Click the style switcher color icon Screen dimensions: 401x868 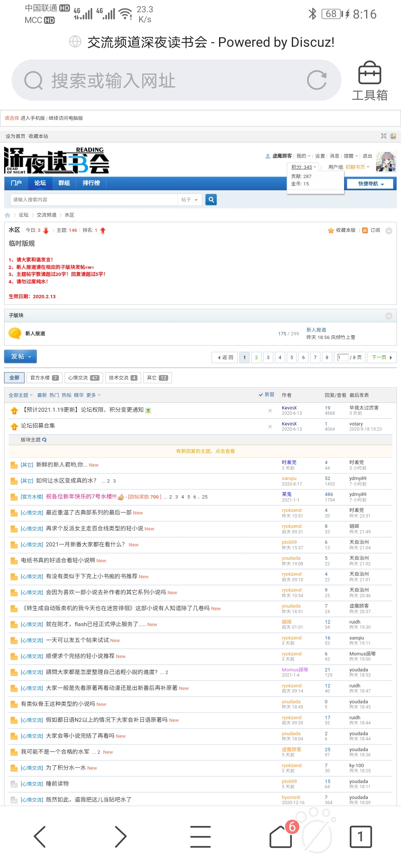tap(393, 136)
